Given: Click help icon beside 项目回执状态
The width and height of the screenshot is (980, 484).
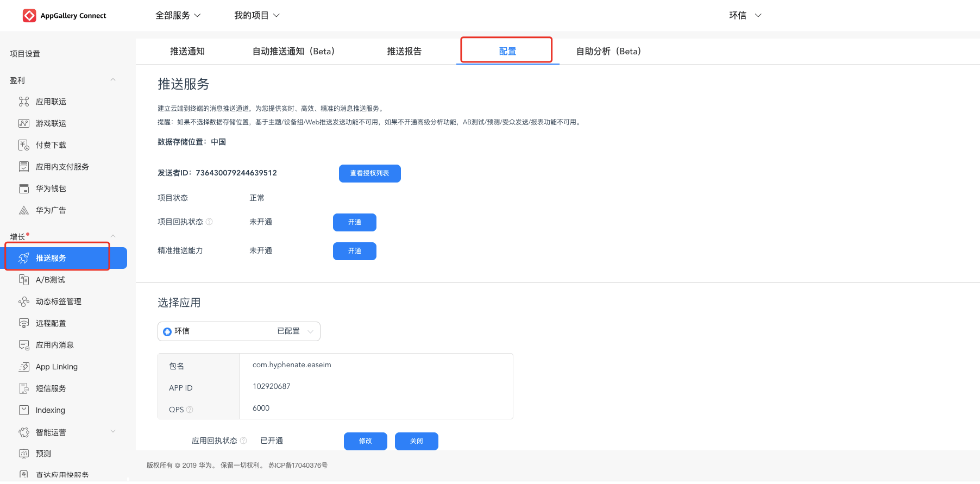Looking at the screenshot, I should point(209,222).
